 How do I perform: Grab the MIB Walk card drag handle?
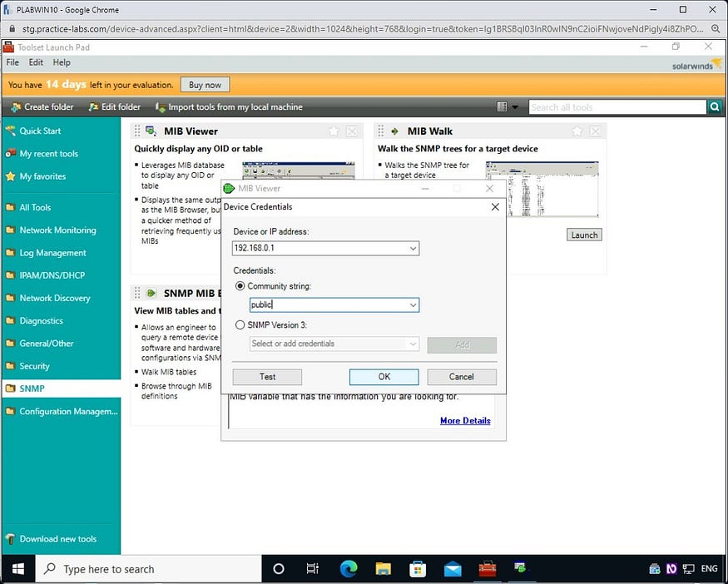pos(381,131)
